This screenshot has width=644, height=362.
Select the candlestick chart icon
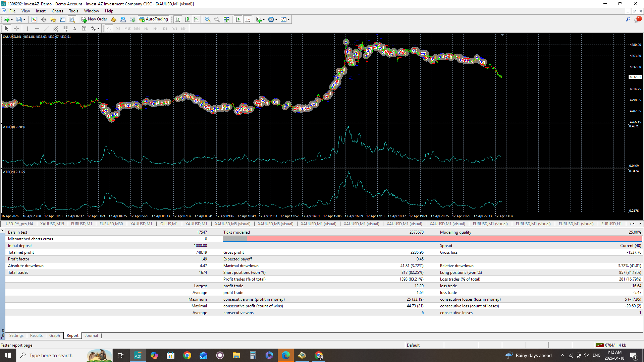click(x=187, y=19)
